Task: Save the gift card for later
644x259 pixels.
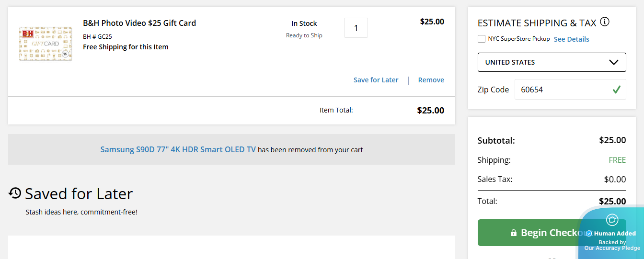Action: [376, 80]
